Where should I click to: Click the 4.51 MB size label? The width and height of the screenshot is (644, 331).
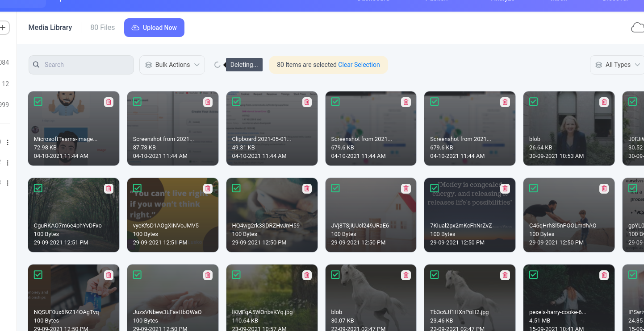(x=540, y=320)
